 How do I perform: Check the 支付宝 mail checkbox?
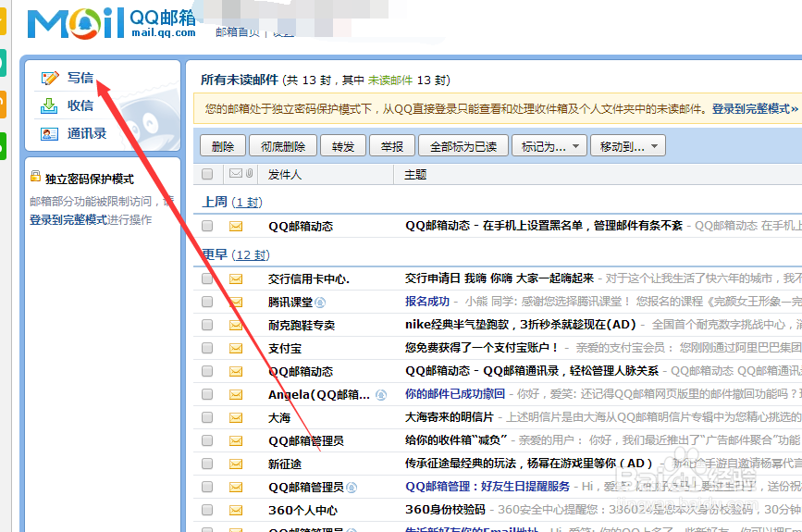pyautogui.click(x=207, y=348)
